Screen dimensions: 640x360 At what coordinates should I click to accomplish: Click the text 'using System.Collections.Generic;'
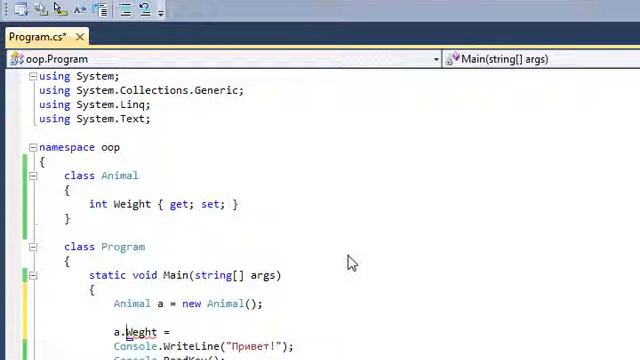(x=141, y=90)
